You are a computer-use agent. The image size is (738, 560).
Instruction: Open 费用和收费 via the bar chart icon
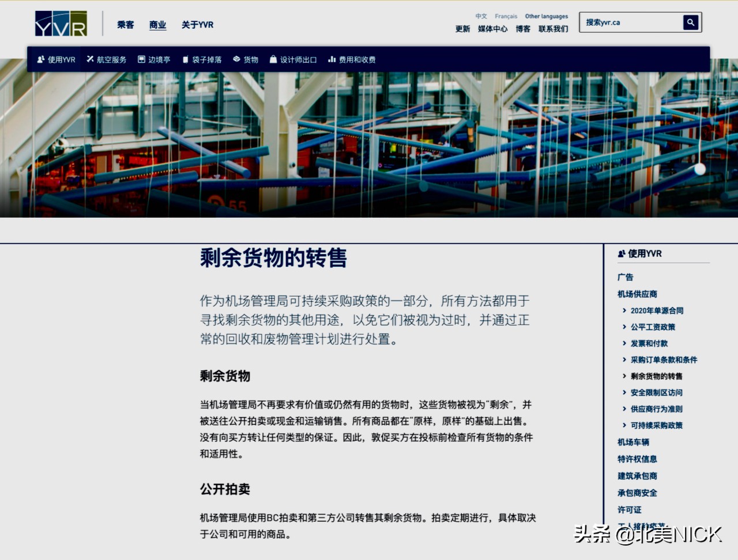(332, 59)
